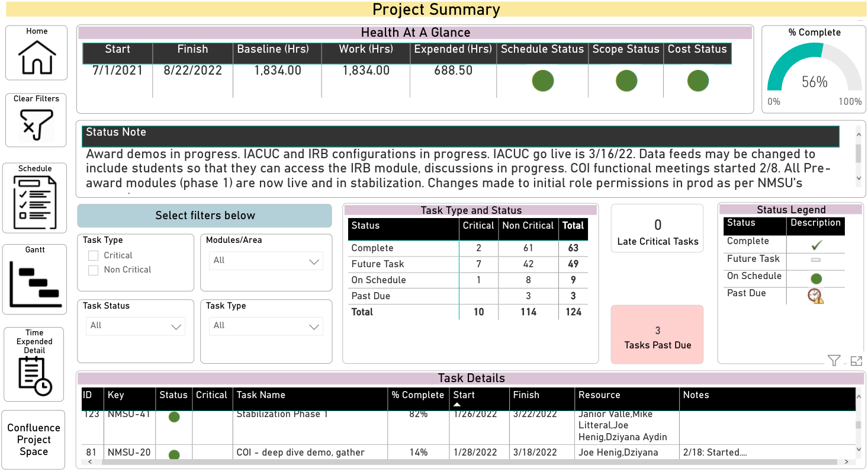Click the COI - deep dive demo task
Viewport: 868px width, 471px height.
(x=300, y=453)
